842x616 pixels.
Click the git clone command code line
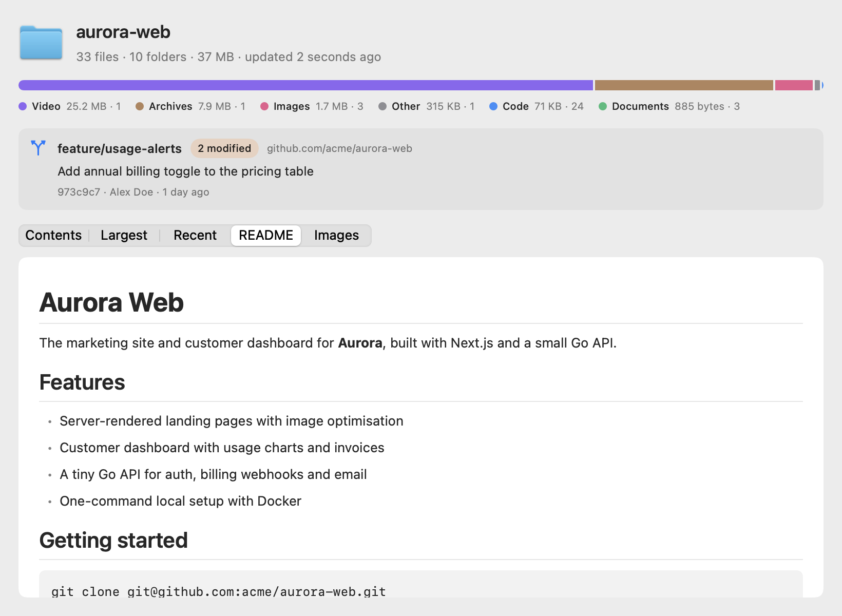218,591
